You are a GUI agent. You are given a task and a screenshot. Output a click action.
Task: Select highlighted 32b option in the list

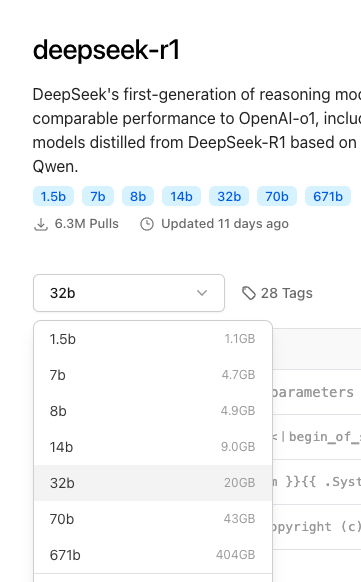click(x=153, y=483)
